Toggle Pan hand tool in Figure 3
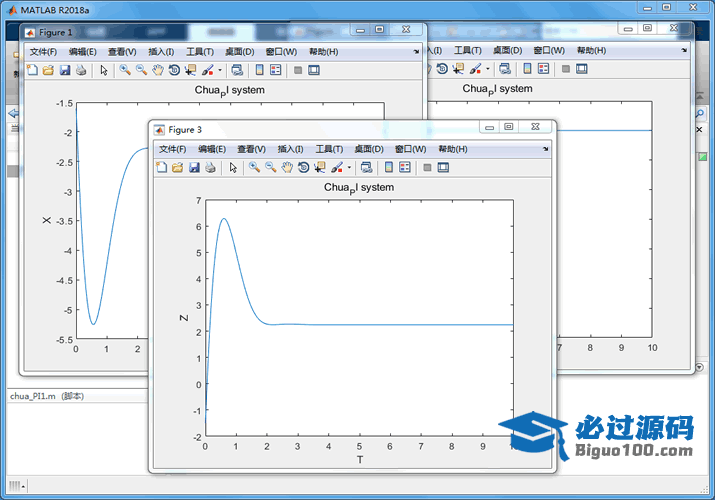 click(x=287, y=167)
